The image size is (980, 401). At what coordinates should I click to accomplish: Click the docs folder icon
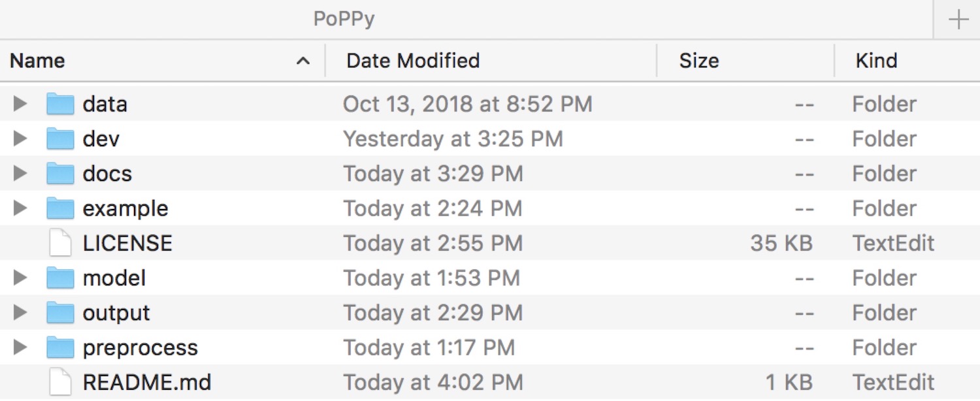pos(60,174)
